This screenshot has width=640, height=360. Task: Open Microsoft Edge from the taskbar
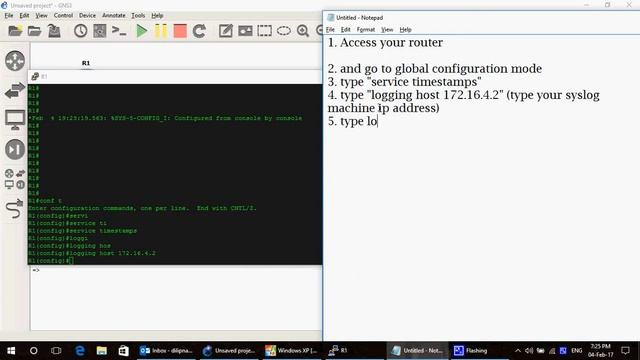tap(80, 351)
